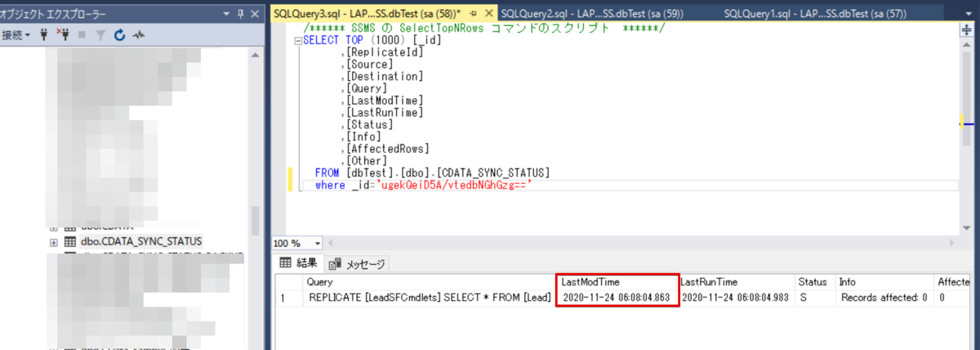Image resolution: width=980 pixels, height=350 pixels.
Task: Click the [Destination] line in editor
Action: click(x=381, y=76)
